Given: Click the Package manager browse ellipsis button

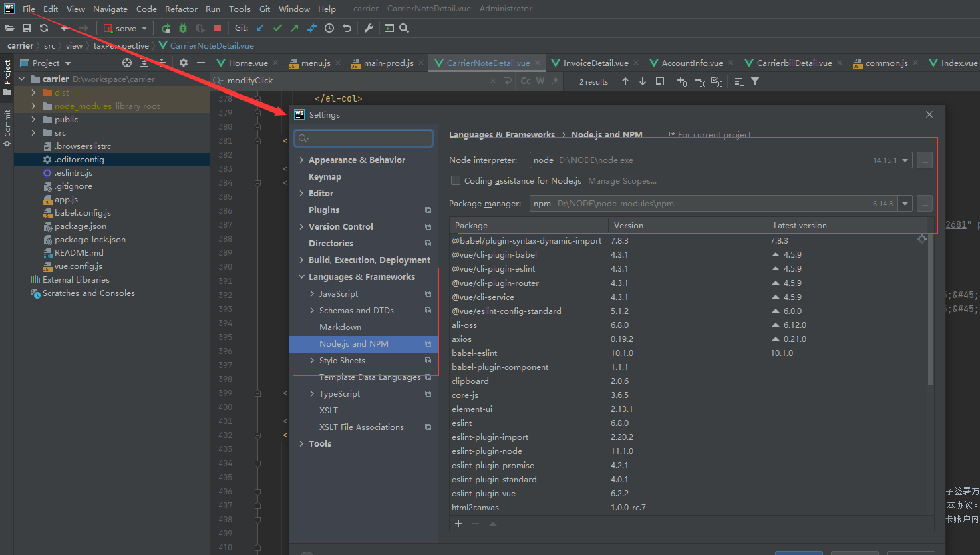Looking at the screenshot, I should (x=925, y=204).
